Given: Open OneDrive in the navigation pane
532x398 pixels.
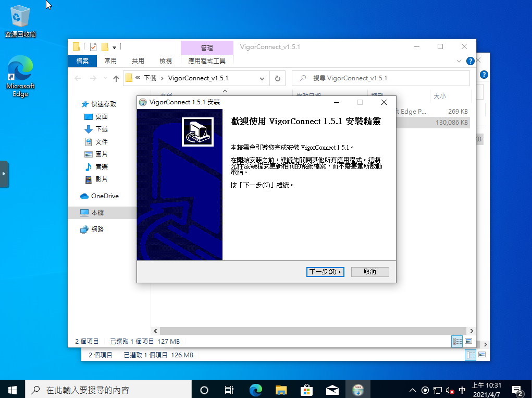Looking at the screenshot, I should click(x=105, y=196).
